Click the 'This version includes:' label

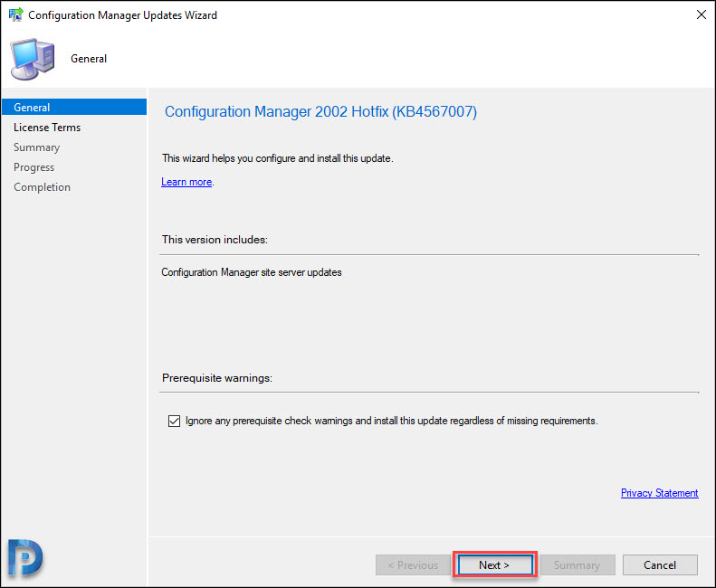coord(215,240)
